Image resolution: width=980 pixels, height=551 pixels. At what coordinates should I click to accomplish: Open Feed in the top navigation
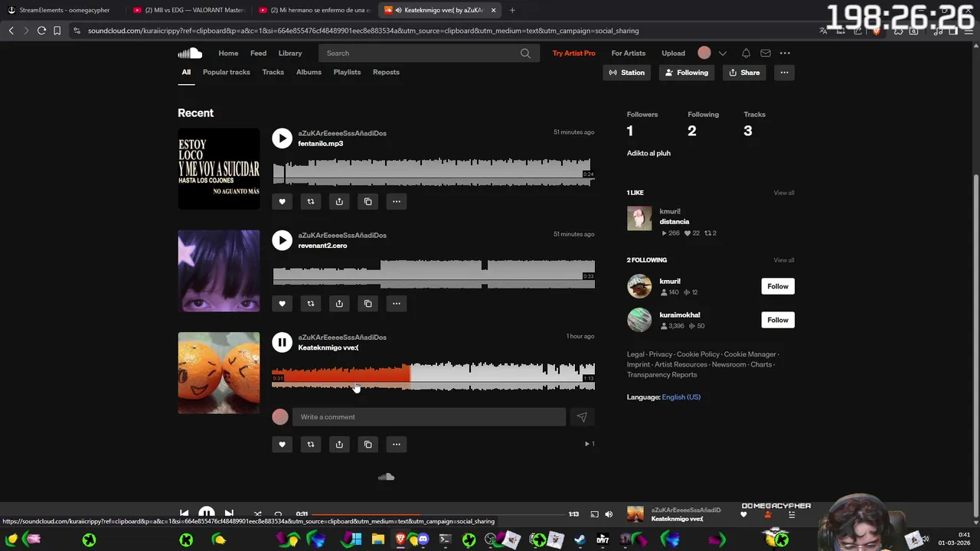point(259,53)
